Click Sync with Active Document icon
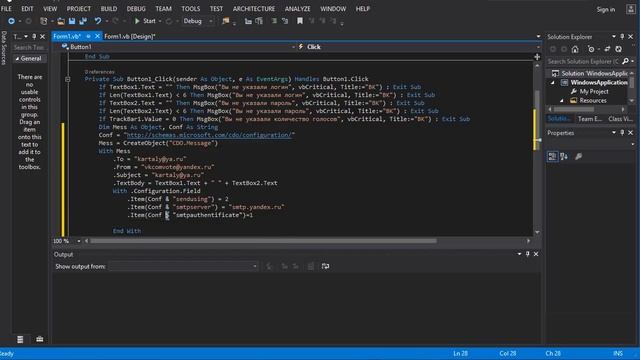 coord(607,49)
